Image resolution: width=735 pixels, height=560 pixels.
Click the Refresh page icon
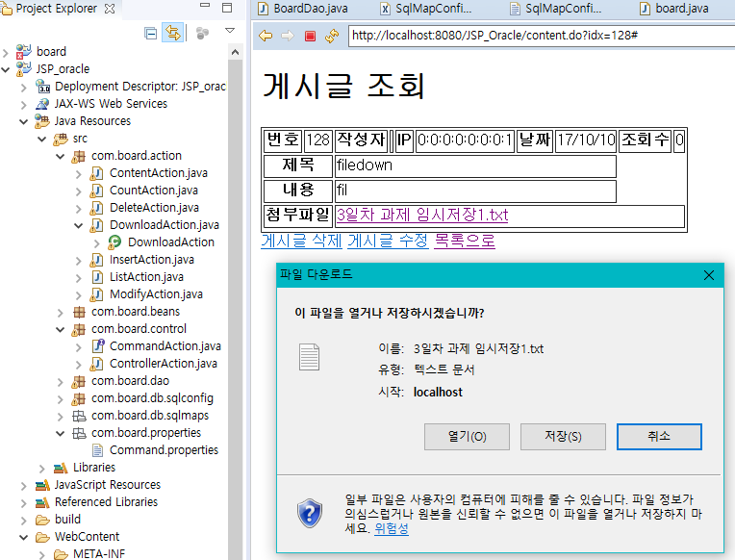[x=332, y=36]
